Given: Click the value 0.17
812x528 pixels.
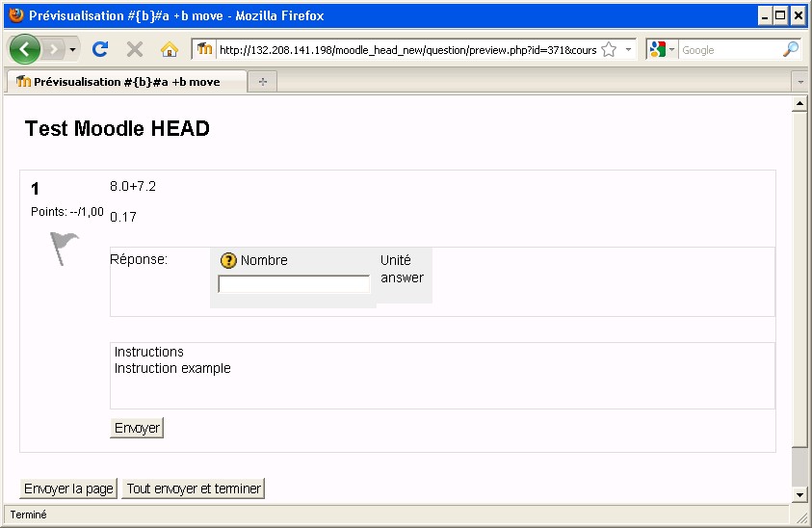Looking at the screenshot, I should (x=122, y=217).
